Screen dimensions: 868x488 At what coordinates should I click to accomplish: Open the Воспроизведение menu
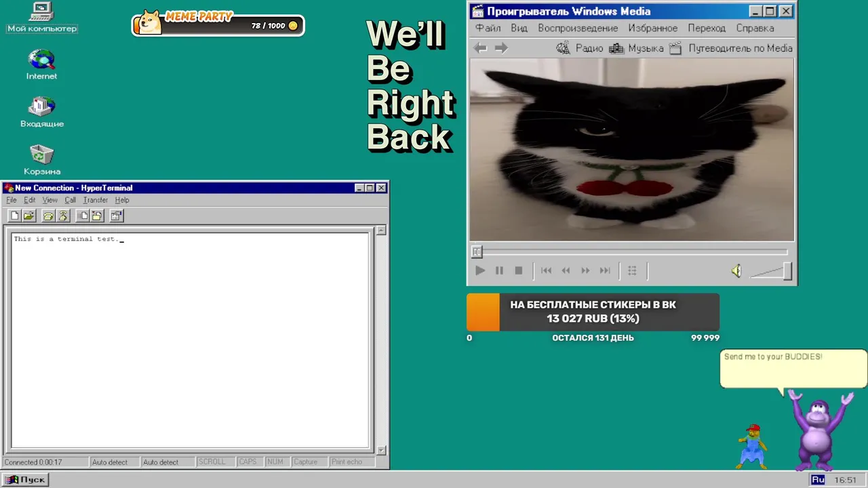point(578,28)
